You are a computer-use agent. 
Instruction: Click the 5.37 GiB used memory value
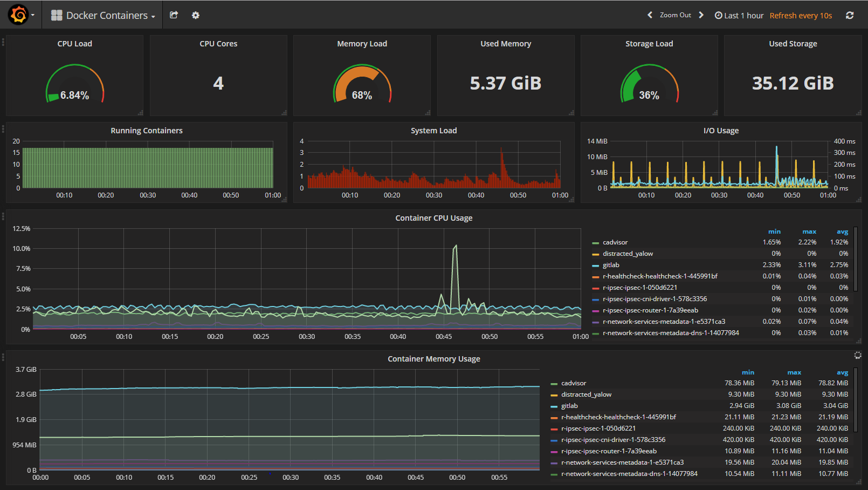[x=506, y=83]
